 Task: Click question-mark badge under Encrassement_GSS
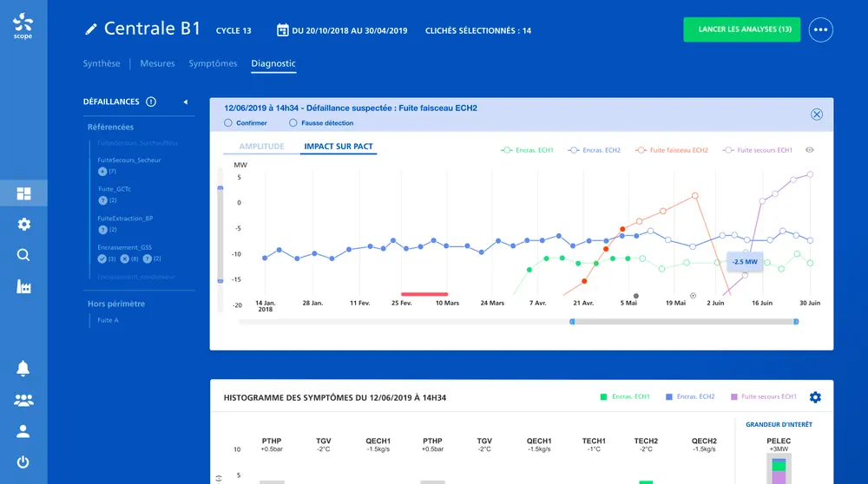point(148,258)
